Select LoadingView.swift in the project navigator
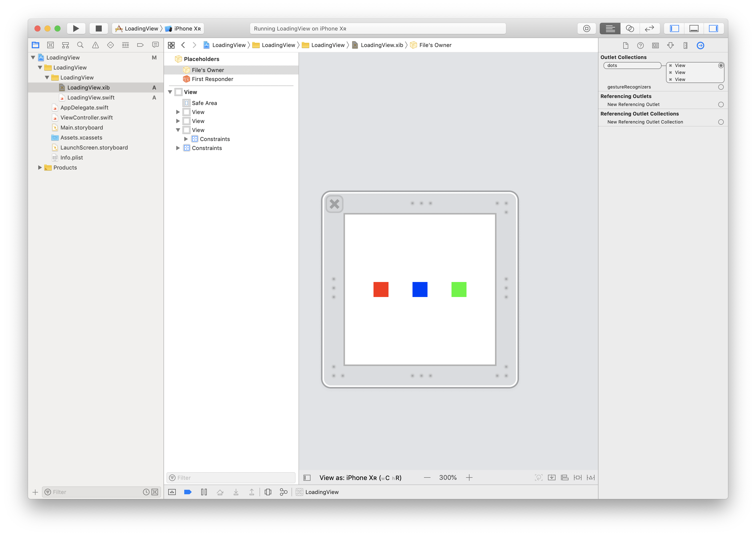 click(91, 98)
